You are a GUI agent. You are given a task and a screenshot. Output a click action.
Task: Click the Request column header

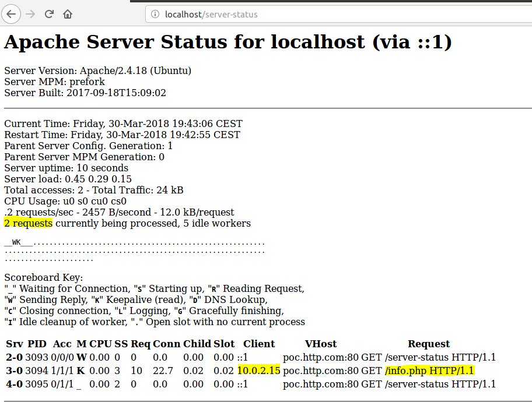click(428, 344)
